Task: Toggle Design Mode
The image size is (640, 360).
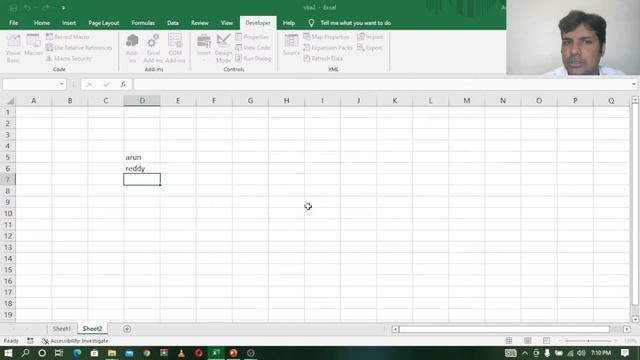Action: point(223,48)
